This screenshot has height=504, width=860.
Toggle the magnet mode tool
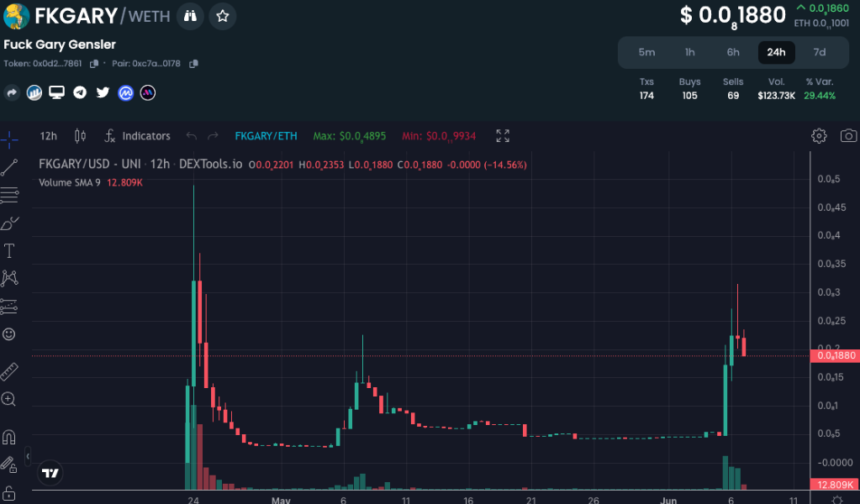tap(10, 437)
